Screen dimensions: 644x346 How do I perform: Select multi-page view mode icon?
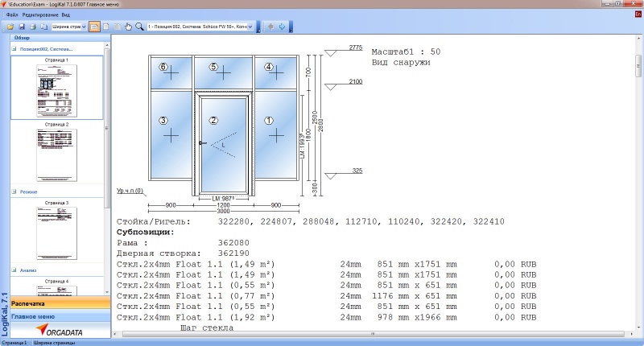[118, 27]
